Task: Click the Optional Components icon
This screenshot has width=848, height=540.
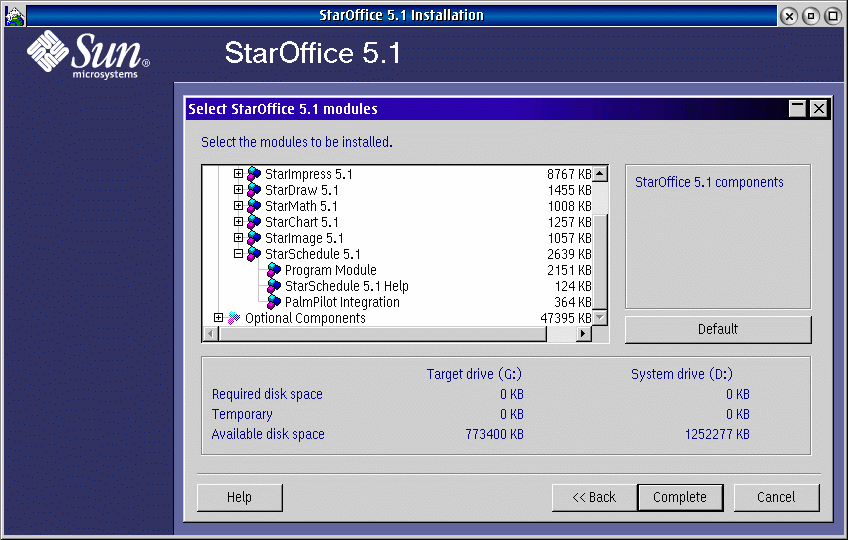Action: click(x=234, y=318)
